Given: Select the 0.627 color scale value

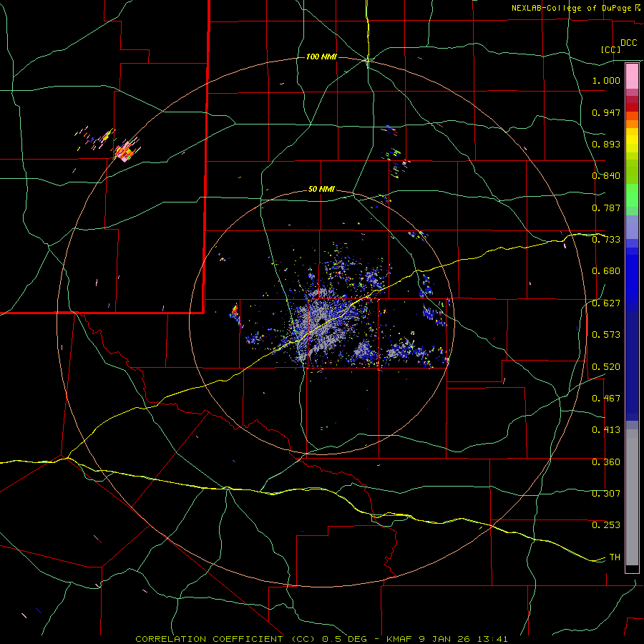Looking at the screenshot, I should point(606,303).
